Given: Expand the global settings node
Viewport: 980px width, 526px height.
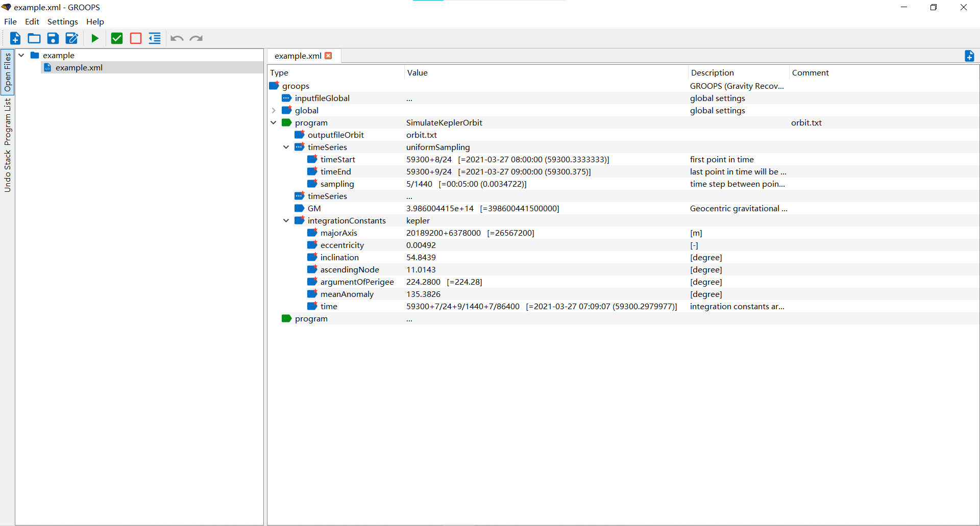Looking at the screenshot, I should coord(274,110).
